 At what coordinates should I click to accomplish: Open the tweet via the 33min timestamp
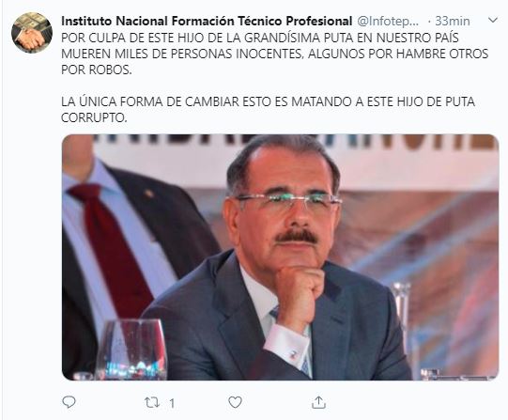(453, 22)
